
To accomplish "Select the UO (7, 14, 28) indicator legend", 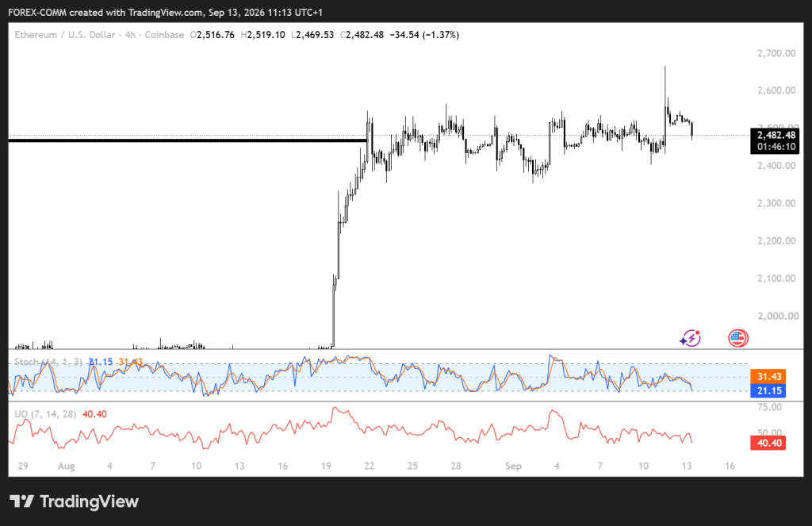I will point(45,414).
